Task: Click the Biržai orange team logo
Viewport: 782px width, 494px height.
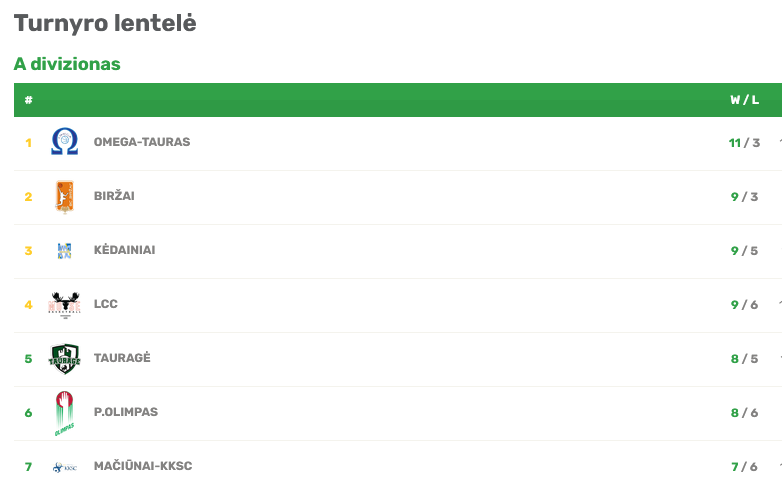Action: tap(64, 196)
